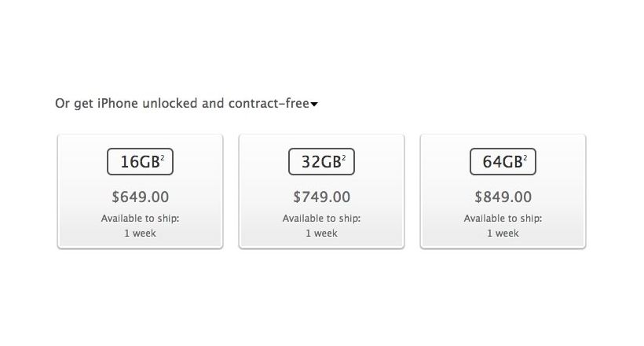The image size is (644, 346).
Task: Click the 'Or get iPhone unlocked' heading
Action: click(x=182, y=103)
